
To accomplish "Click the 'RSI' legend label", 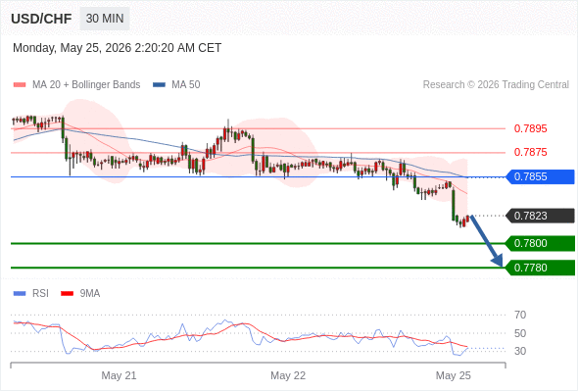I will coord(40,294).
